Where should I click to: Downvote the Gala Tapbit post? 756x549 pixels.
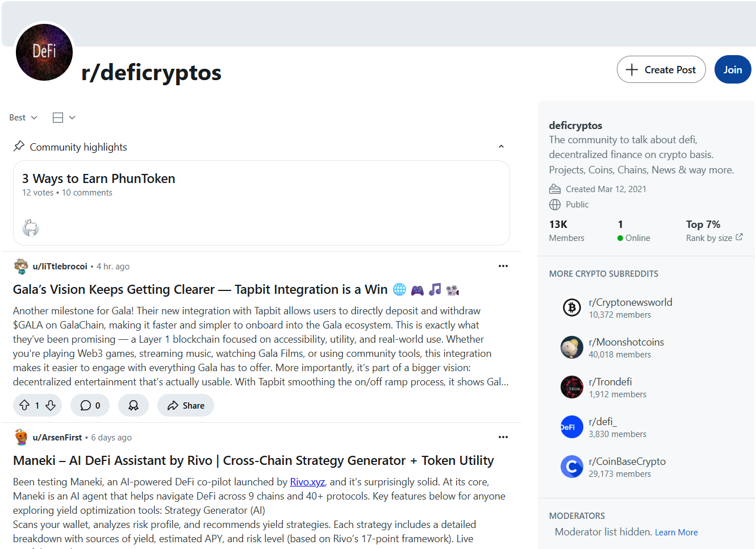(51, 405)
